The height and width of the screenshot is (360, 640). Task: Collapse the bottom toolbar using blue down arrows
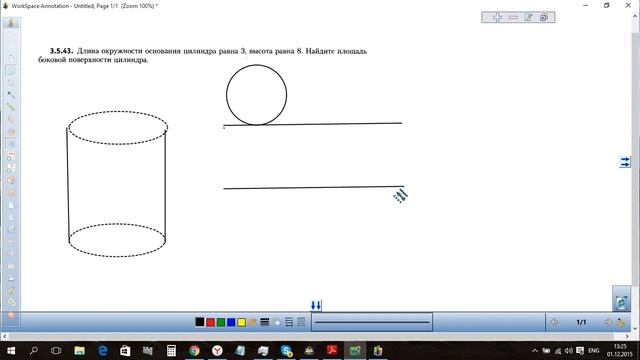tap(316, 305)
